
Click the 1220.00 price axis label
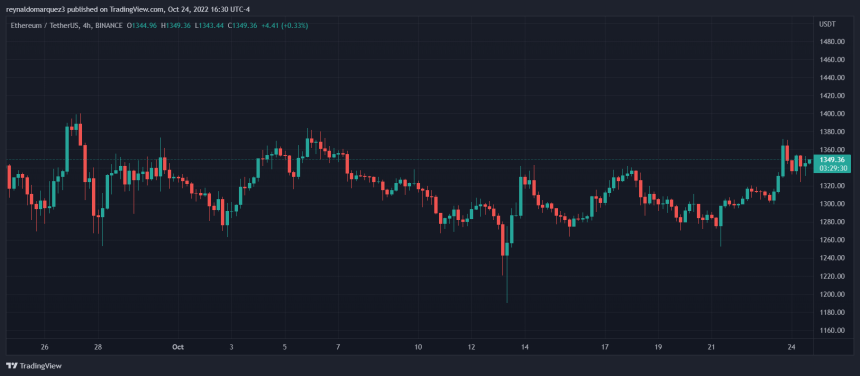pos(831,276)
